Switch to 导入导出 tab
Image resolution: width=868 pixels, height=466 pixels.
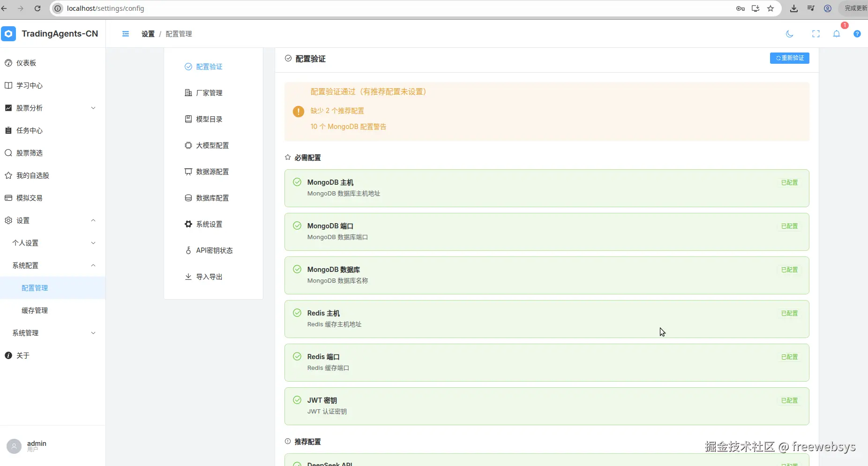(x=213, y=277)
